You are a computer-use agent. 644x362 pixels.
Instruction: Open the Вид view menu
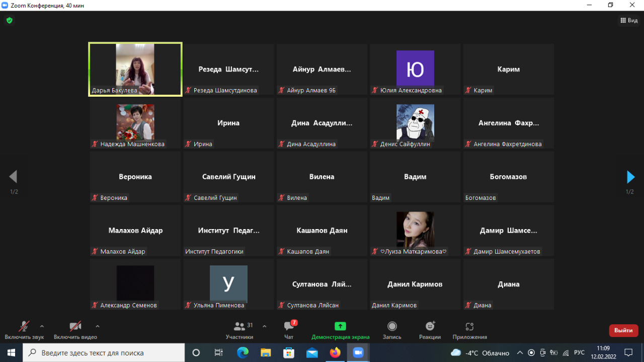[x=629, y=21]
